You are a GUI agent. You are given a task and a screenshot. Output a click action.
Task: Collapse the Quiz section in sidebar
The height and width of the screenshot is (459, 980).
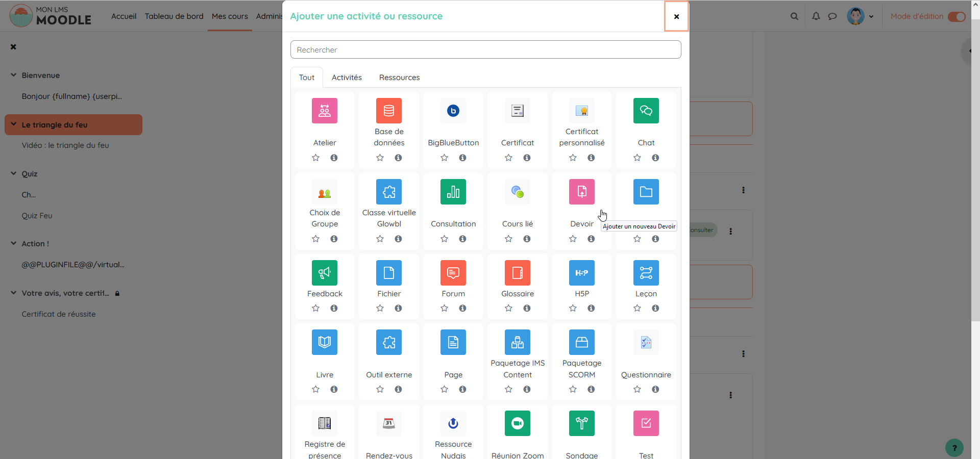[x=14, y=173]
